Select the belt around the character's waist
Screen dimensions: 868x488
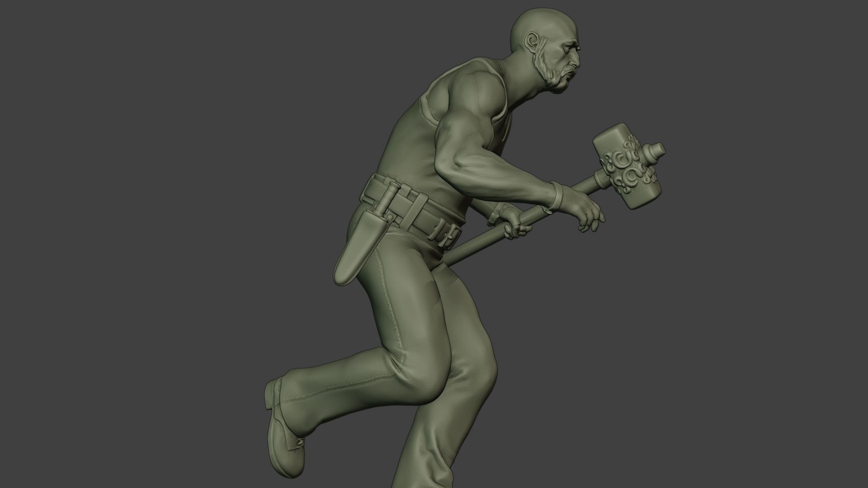click(x=411, y=211)
